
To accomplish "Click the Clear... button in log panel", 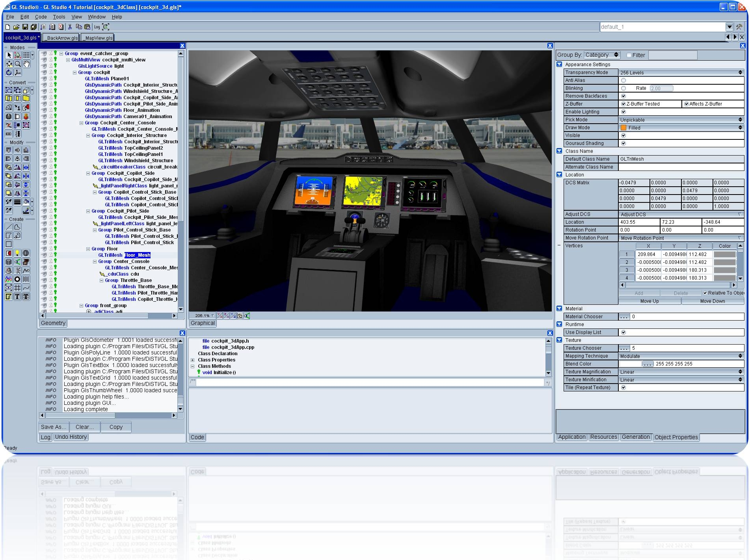I will pos(85,427).
